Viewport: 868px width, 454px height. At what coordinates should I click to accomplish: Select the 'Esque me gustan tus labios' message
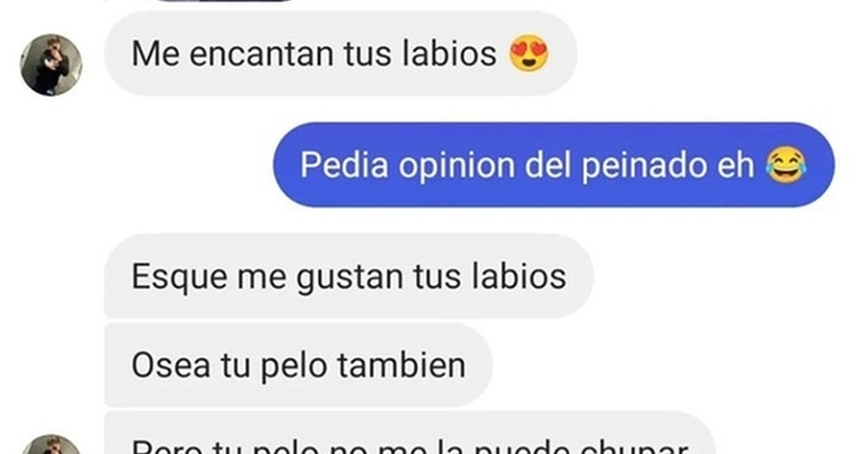pyautogui.click(x=349, y=276)
